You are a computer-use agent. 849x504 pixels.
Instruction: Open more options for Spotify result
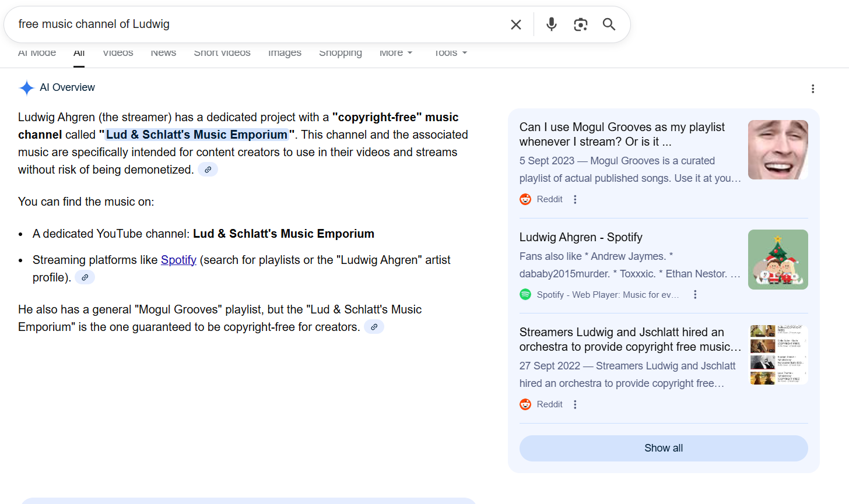[x=694, y=295]
